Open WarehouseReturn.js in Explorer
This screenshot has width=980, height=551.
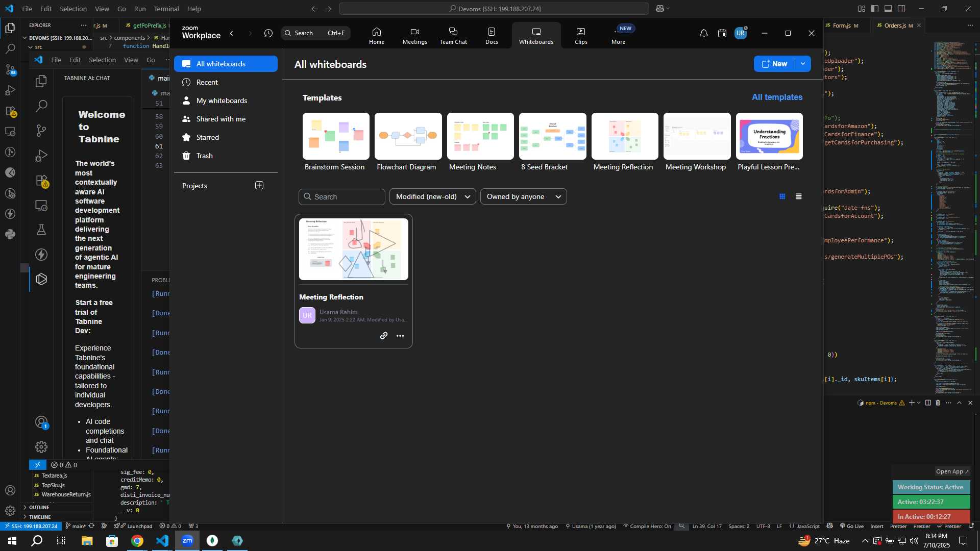[x=65, y=494]
